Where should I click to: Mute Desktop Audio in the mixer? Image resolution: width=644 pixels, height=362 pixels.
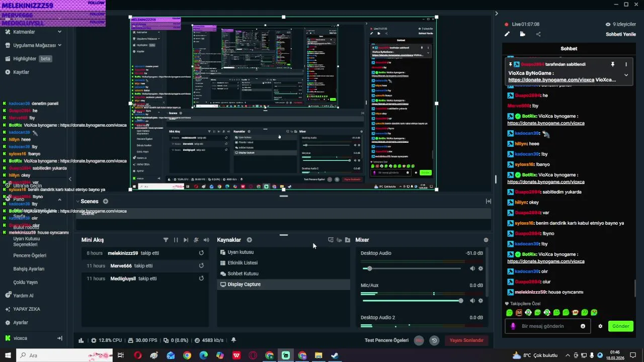pyautogui.click(x=472, y=268)
